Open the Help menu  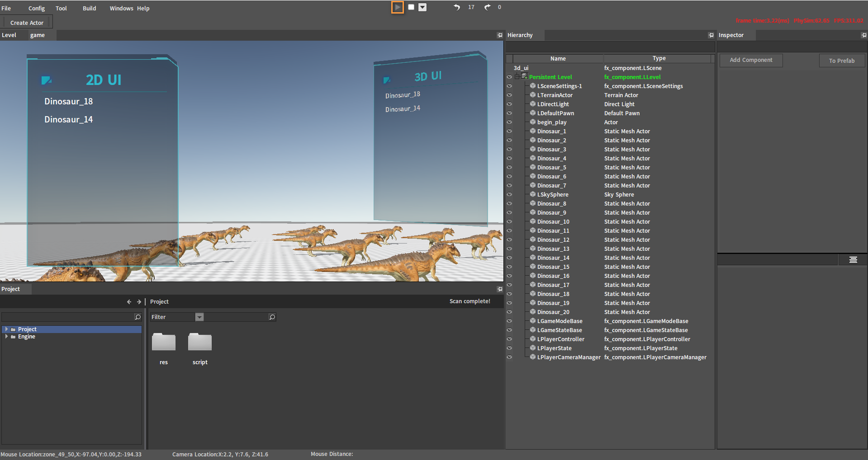[x=143, y=8]
